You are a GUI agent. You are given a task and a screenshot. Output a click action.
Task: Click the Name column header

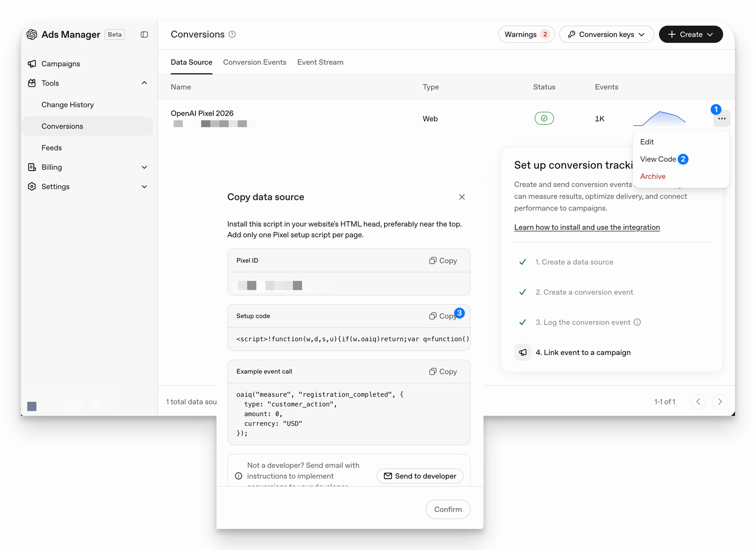(x=181, y=87)
